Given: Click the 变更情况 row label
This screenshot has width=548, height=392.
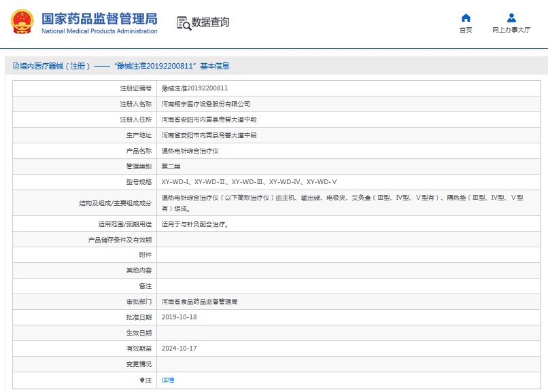Looking at the screenshot, I should tap(139, 364).
